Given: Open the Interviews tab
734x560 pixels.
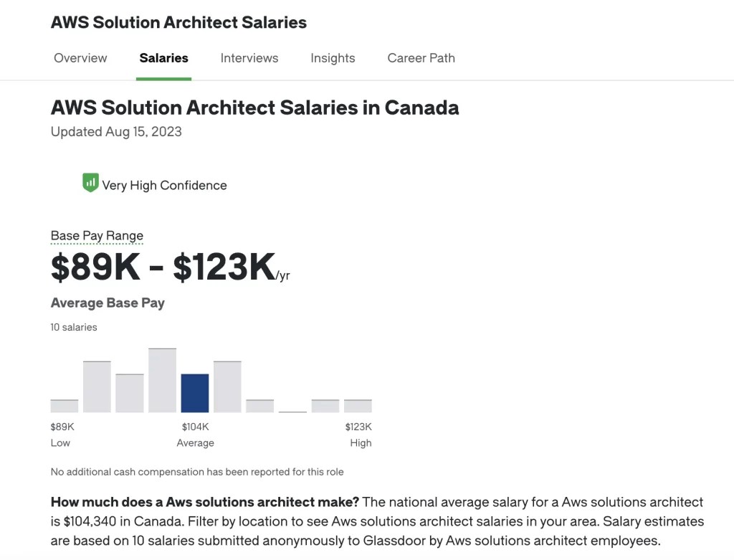Looking at the screenshot, I should tap(249, 58).
